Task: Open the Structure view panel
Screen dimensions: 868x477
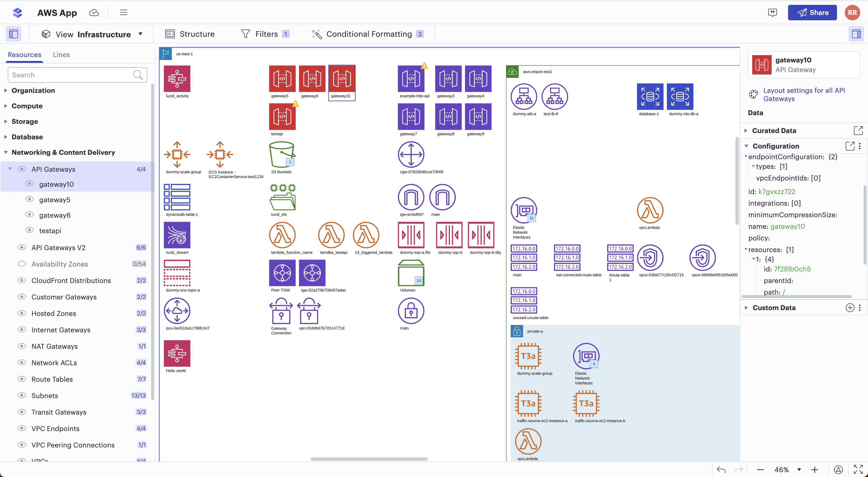Action: (x=189, y=33)
